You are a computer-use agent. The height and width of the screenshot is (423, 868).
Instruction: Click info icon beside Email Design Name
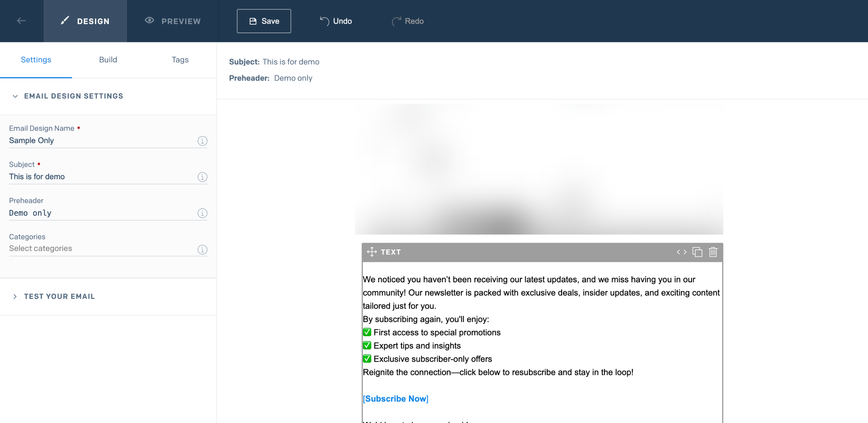[x=202, y=141]
